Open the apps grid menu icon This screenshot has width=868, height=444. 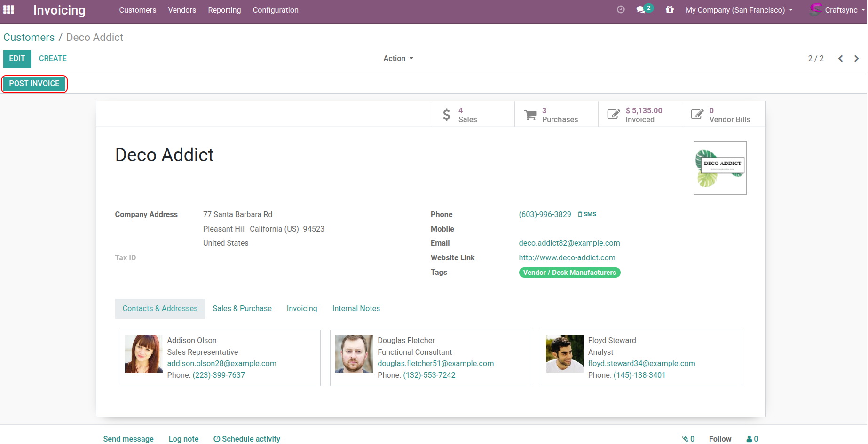point(8,9)
